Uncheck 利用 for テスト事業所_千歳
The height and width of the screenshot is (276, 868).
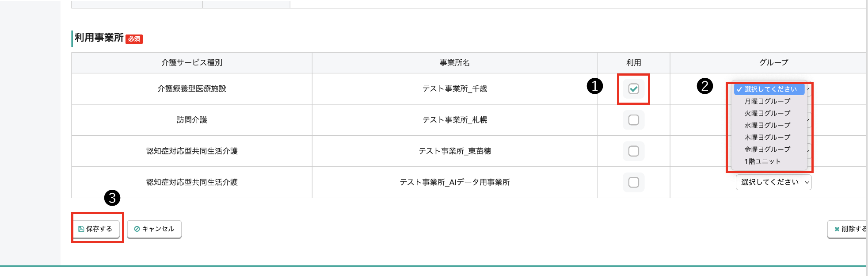(633, 88)
